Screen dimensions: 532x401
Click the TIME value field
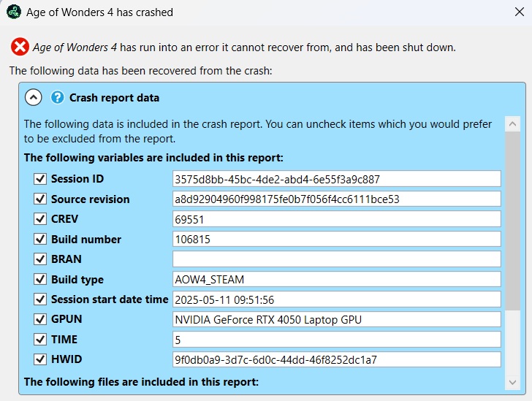tap(336, 340)
